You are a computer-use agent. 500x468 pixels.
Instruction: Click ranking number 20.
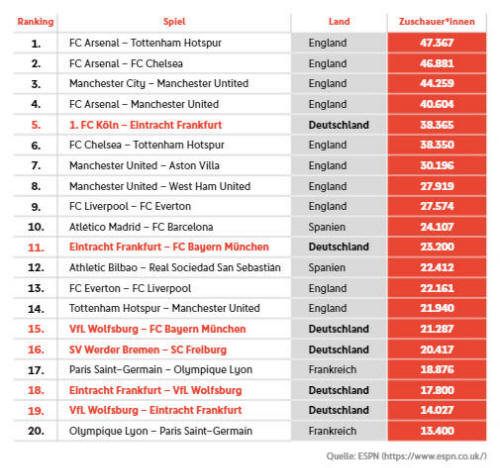[x=36, y=431]
